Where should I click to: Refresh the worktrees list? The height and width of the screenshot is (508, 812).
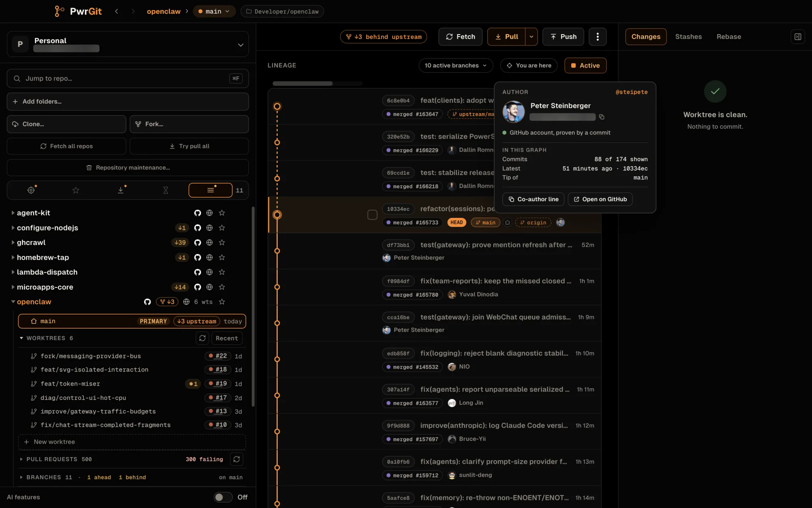tap(202, 338)
